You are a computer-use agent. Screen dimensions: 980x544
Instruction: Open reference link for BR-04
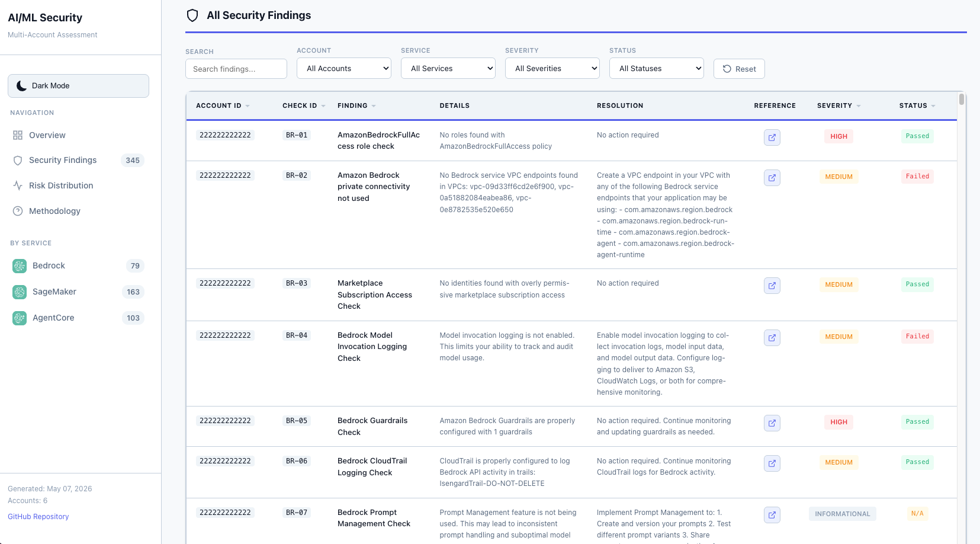pyautogui.click(x=772, y=338)
